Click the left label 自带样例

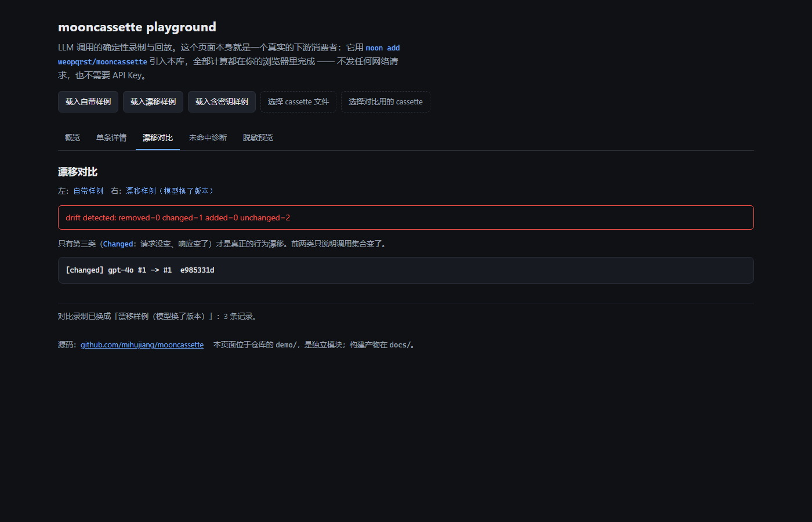pos(88,191)
